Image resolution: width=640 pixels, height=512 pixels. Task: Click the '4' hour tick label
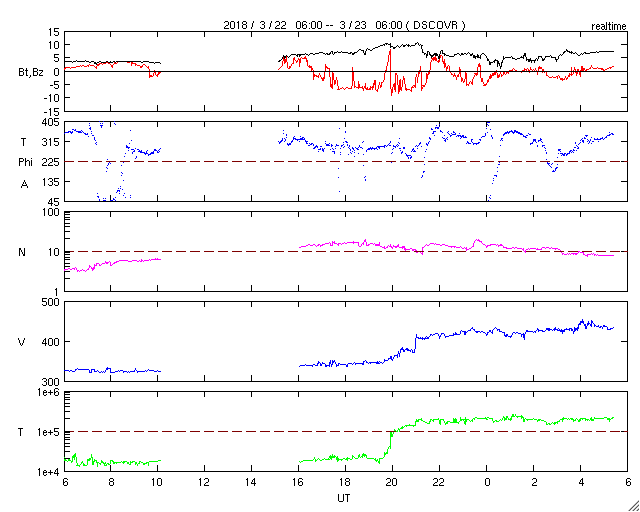(x=580, y=482)
